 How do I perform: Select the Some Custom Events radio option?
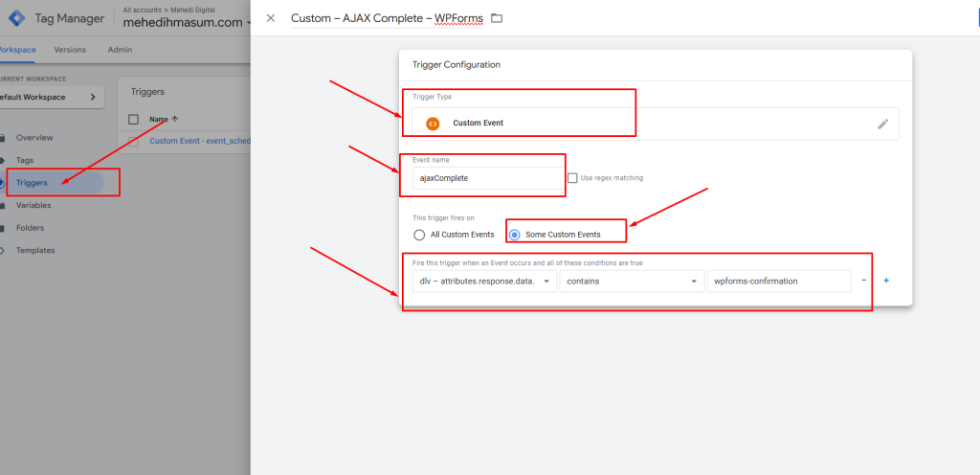point(514,235)
